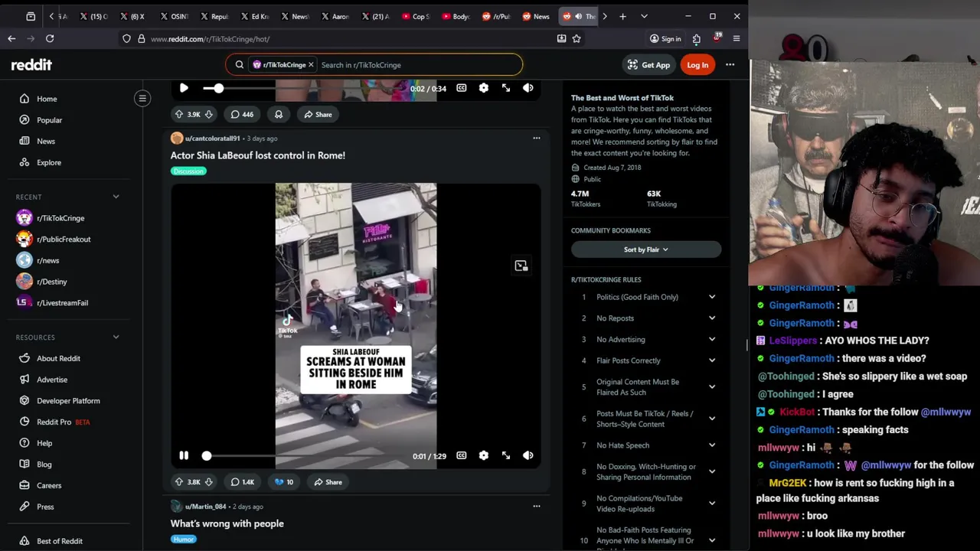
Task: Play the top video post
Action: (x=184, y=88)
